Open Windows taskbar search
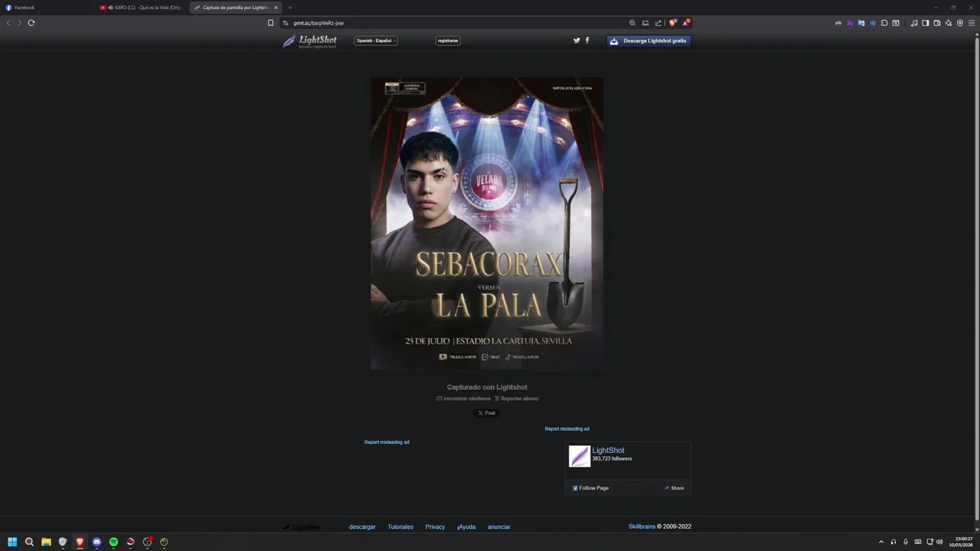The height and width of the screenshot is (551, 980). pyautogui.click(x=29, y=542)
